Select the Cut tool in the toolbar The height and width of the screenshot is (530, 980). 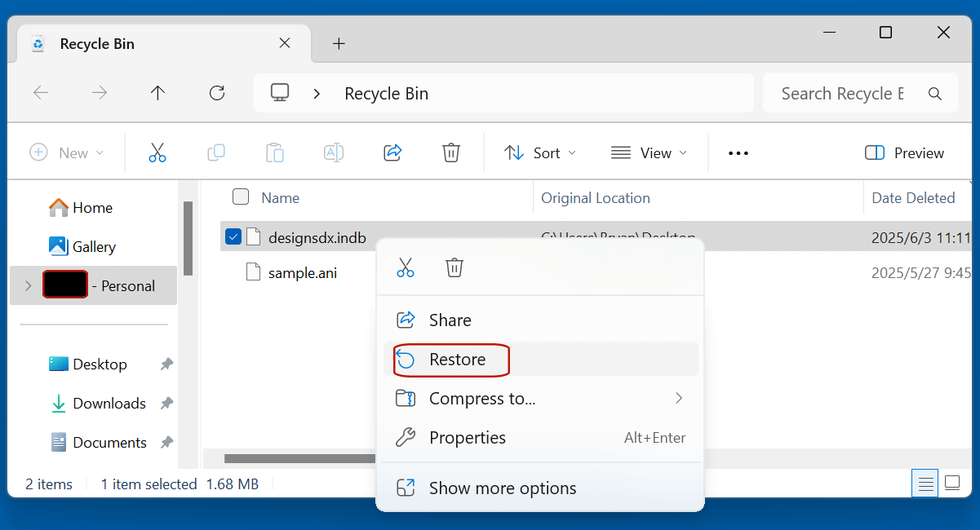coord(157,152)
